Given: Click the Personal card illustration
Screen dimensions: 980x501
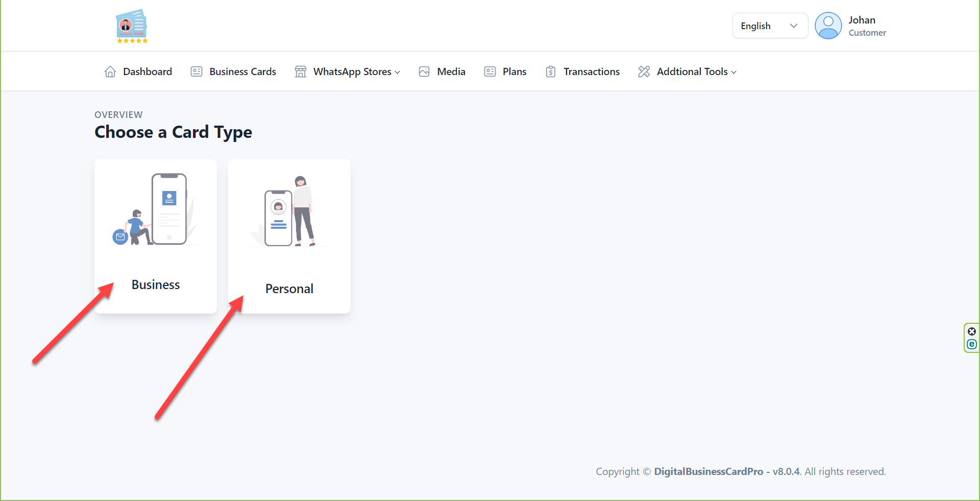Looking at the screenshot, I should 289,212.
